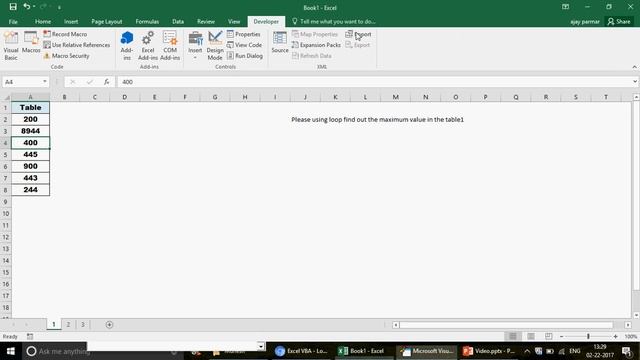Open the ajay parmar account name
Image resolution: width=640 pixels, height=360 pixels.
click(x=585, y=22)
